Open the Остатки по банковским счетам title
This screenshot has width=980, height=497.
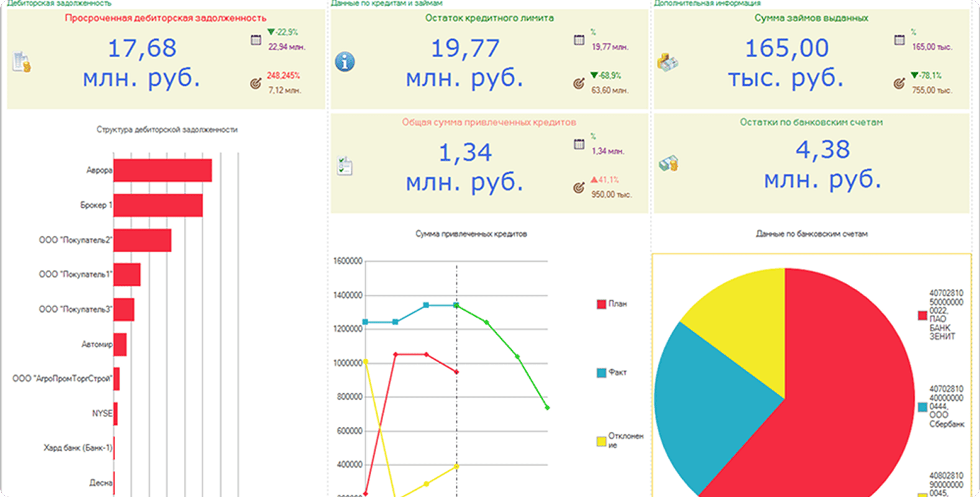click(x=811, y=122)
